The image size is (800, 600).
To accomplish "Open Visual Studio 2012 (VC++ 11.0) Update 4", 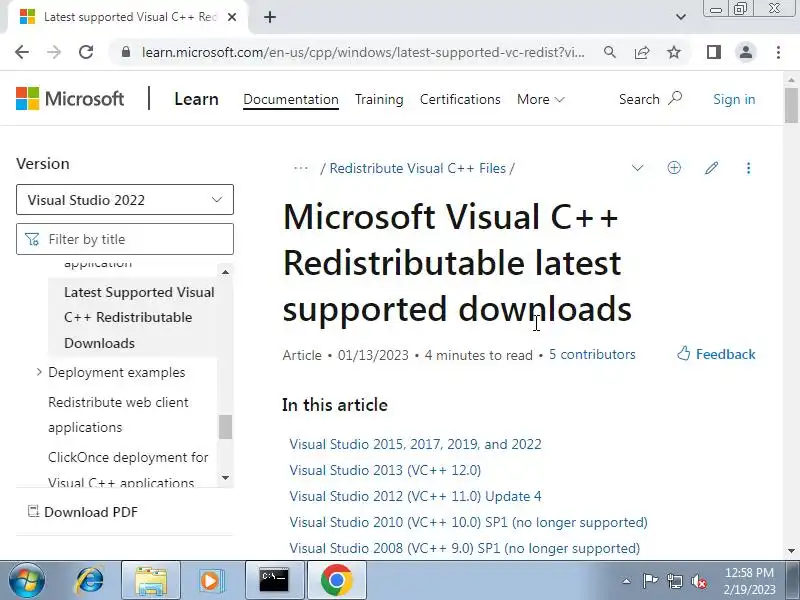I will pos(415,496).
